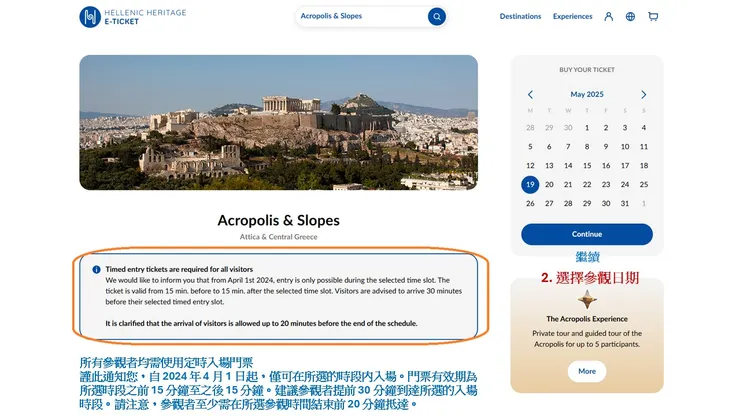Screen dimensions: 740x416
Task: Select May 24 in the calendar
Action: click(625, 185)
